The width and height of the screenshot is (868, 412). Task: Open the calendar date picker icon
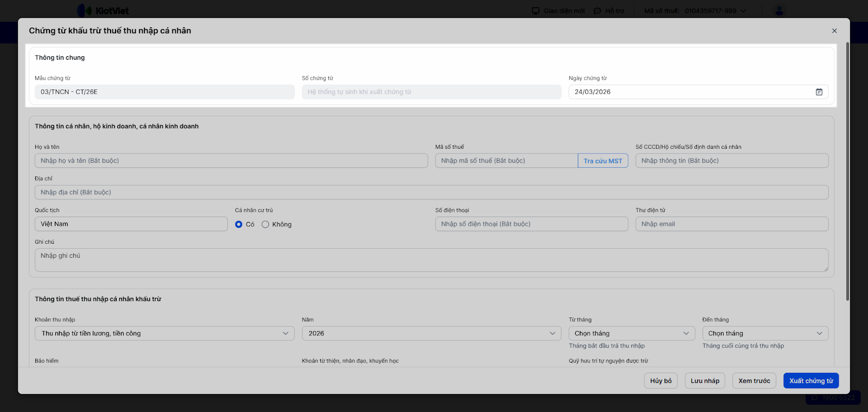coord(819,92)
